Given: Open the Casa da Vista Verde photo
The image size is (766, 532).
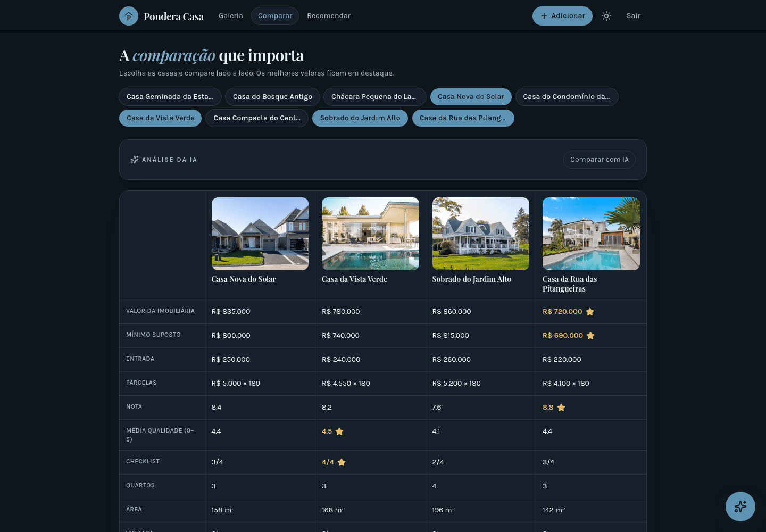Looking at the screenshot, I should [370, 234].
